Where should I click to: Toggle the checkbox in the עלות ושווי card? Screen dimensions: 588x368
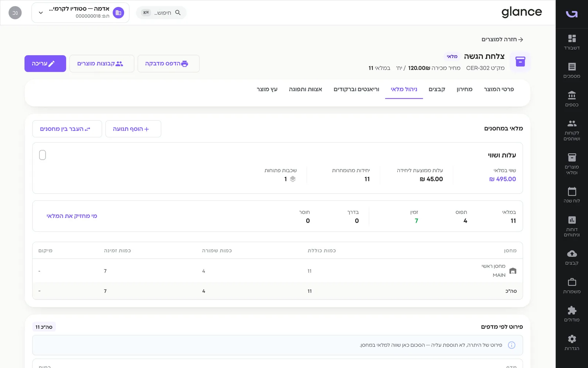[43, 155]
